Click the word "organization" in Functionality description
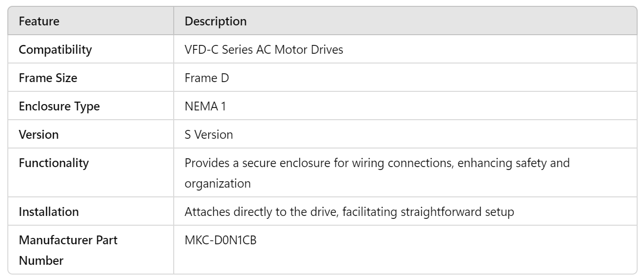 click(218, 184)
